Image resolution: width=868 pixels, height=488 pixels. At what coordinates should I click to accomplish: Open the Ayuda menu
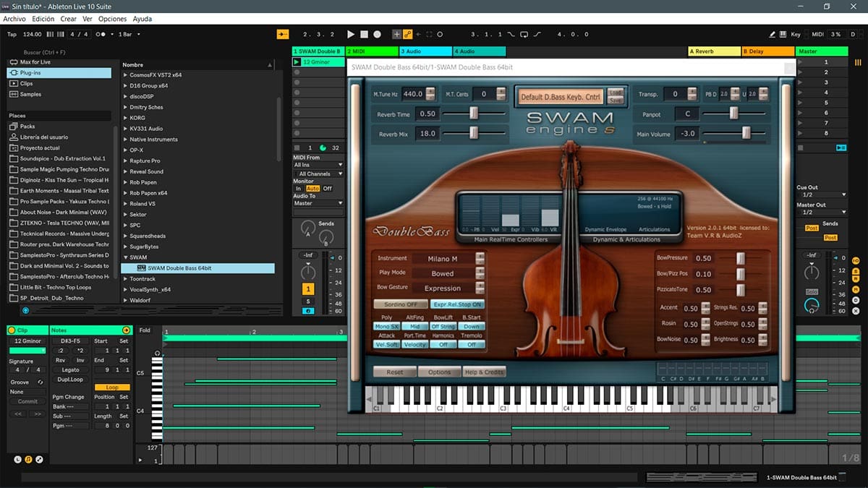pos(142,19)
